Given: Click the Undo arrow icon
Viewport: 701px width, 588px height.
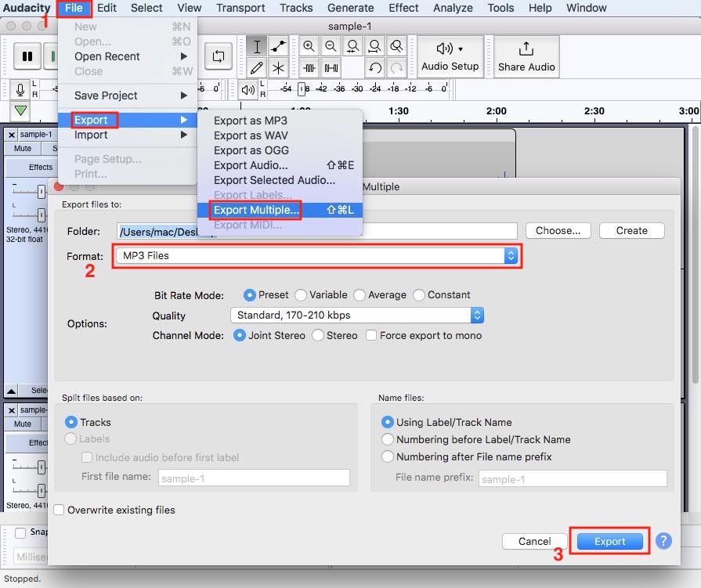Looking at the screenshot, I should (x=374, y=68).
